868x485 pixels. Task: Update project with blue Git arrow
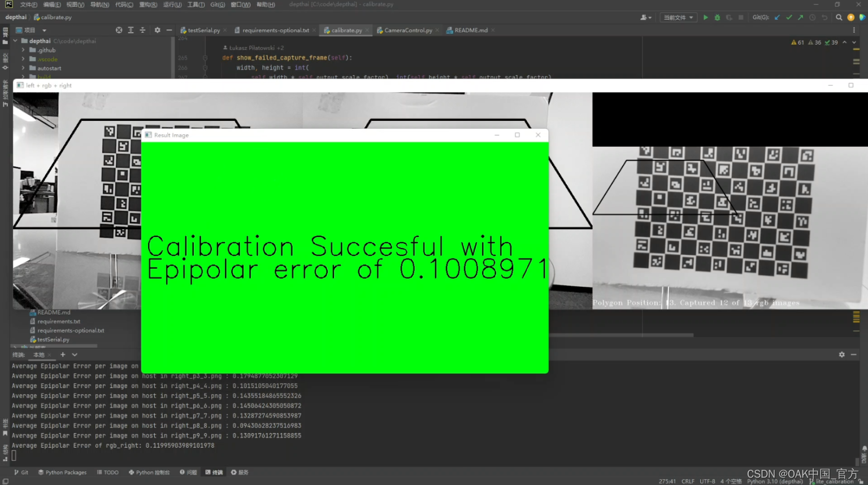778,18
